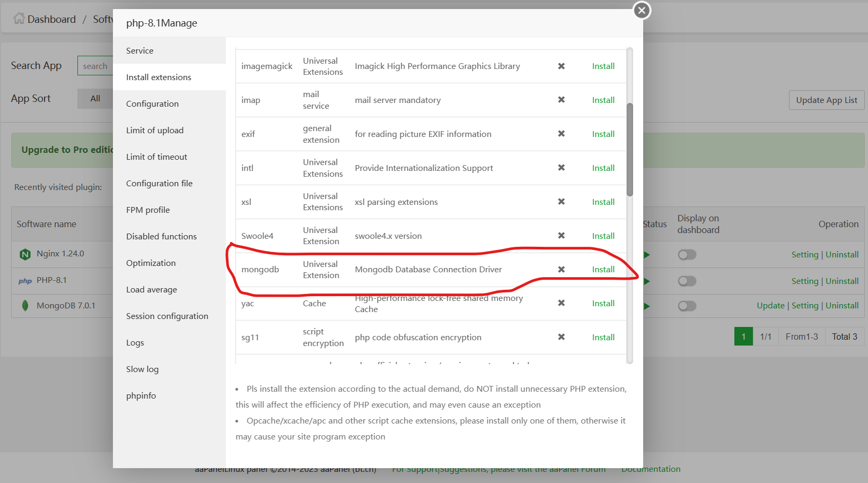868x483 pixels.
Task: Click the Mongodb Database Connection Driver description
Action: pyautogui.click(x=428, y=269)
